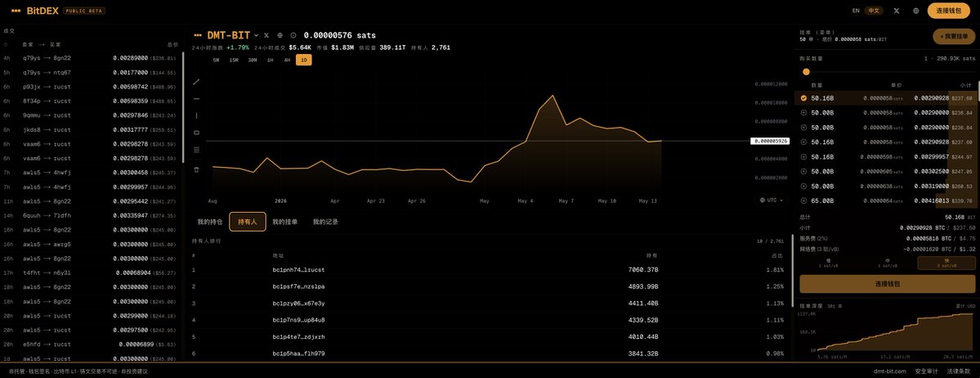The width and height of the screenshot is (980, 378).
Task: Set chart interval to 15M
Action: [x=234, y=60]
